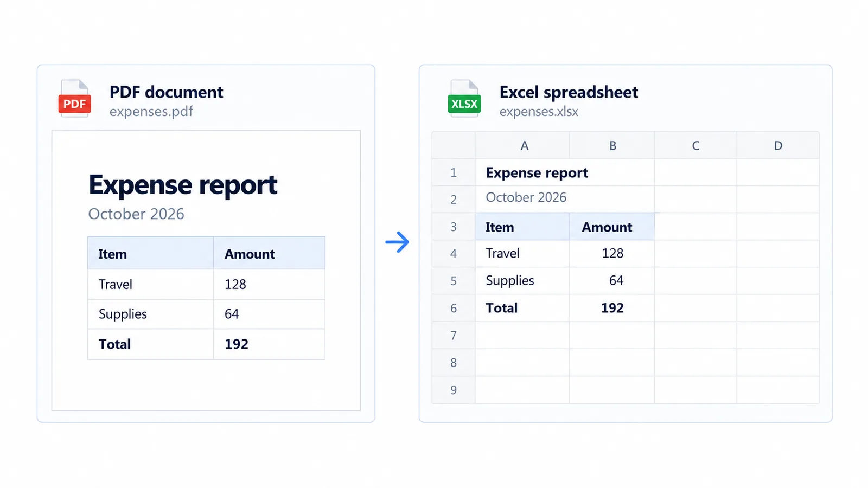
Task: Select cell A3 'Item' in spreadsheet
Action: pos(522,227)
